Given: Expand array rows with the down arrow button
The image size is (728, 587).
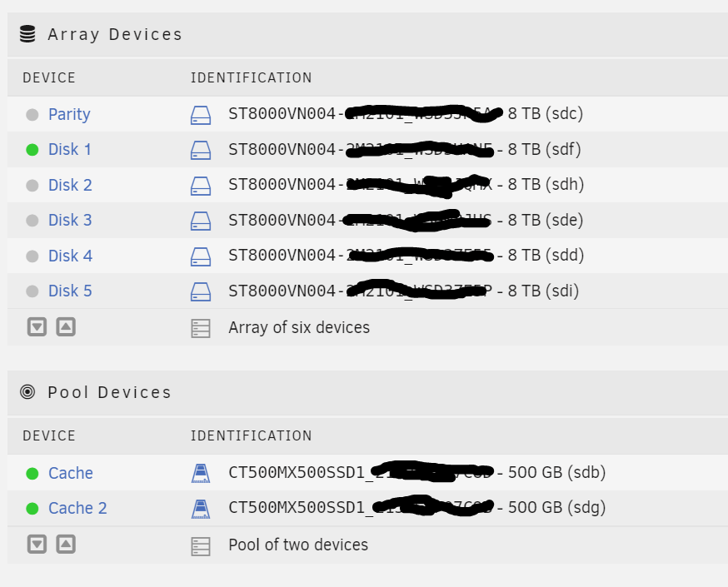Looking at the screenshot, I should pyautogui.click(x=37, y=326).
